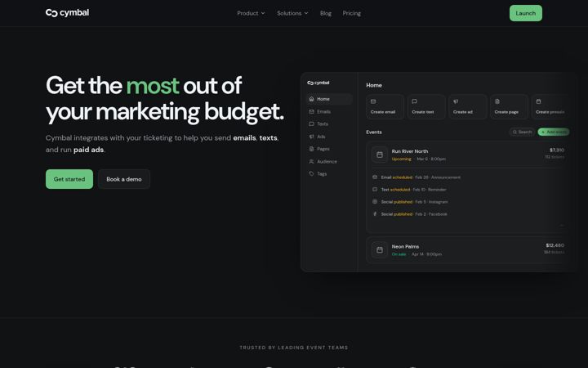Click the Feb 2 Facebook entry text
The height and width of the screenshot is (368, 588).
431,214
